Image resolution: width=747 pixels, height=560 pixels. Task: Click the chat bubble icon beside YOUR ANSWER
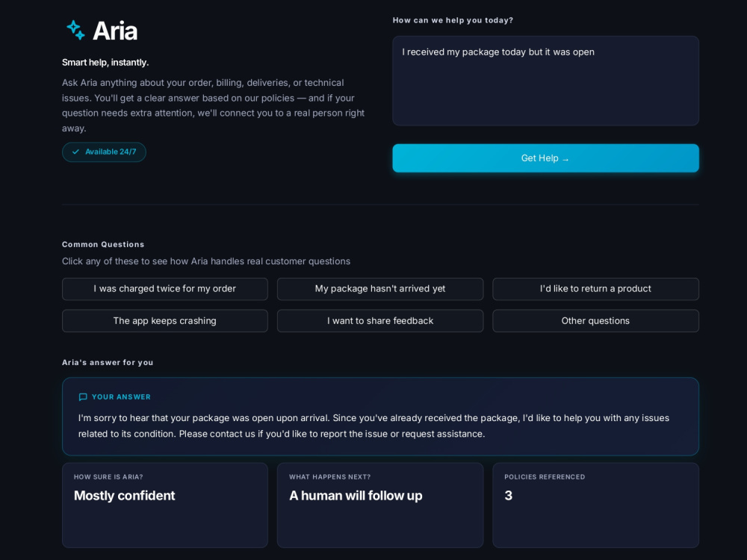pos(83,396)
